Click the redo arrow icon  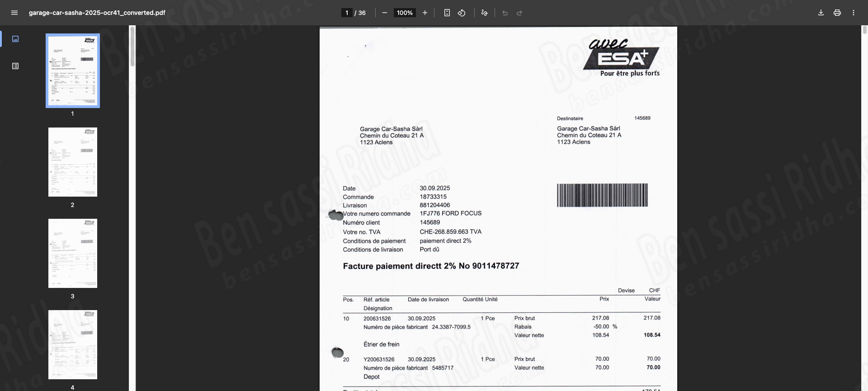tap(519, 13)
